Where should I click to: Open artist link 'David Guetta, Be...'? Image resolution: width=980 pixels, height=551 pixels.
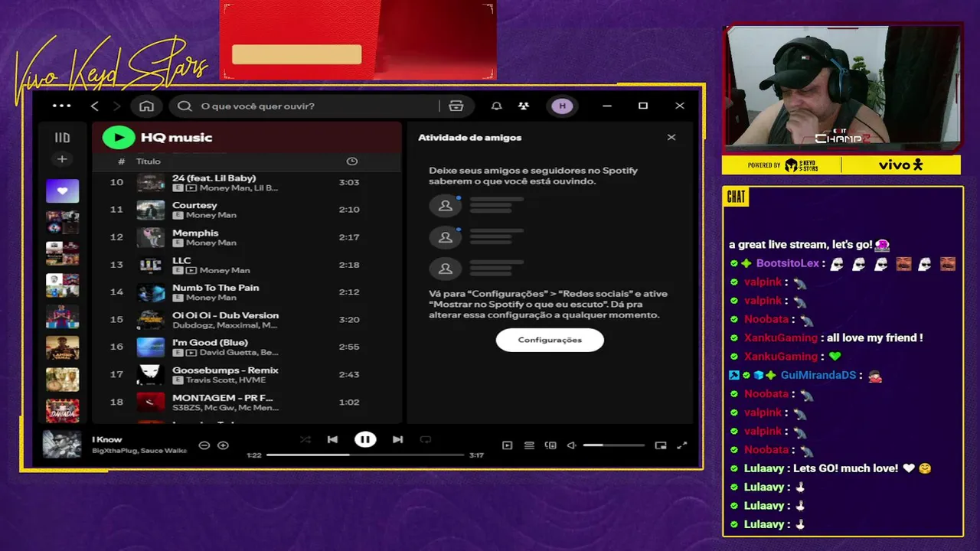[x=239, y=353]
